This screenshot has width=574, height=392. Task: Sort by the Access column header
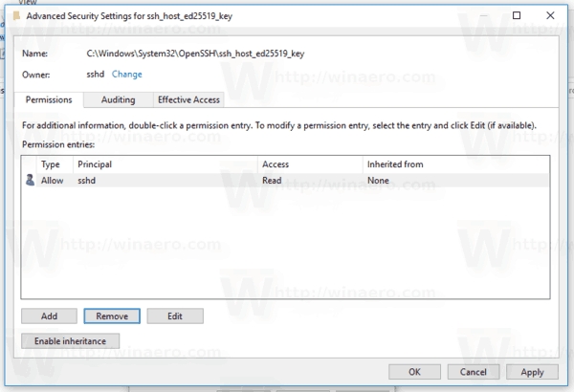(x=276, y=164)
